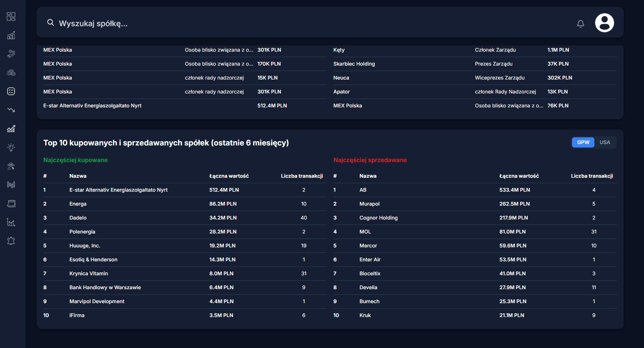This screenshot has height=348, width=644.
Task: Open the calendar icon in sidebar
Action: tap(11, 204)
